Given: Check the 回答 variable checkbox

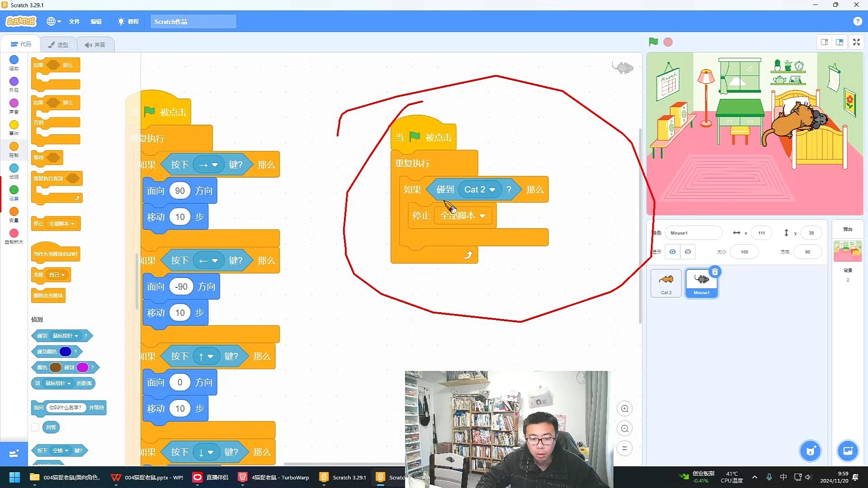Looking at the screenshot, I should coord(35,427).
